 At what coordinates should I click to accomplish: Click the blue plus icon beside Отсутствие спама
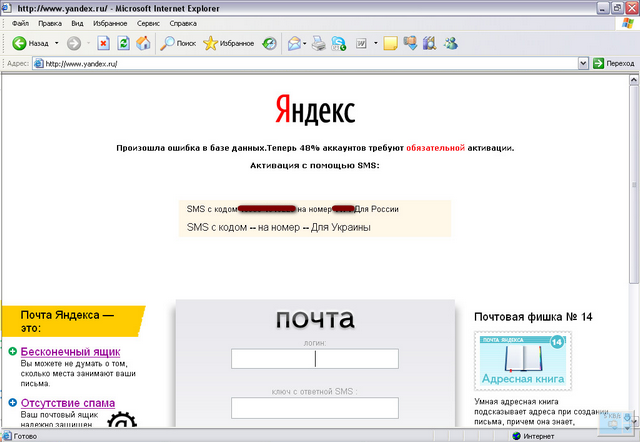tap(13, 403)
